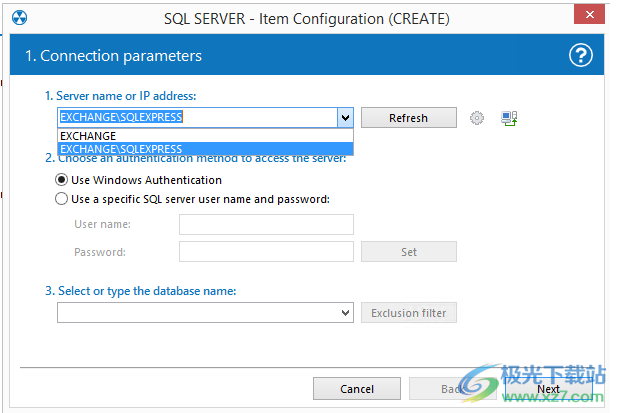Viewport: 617px width, 413px height.
Task: Click the help question mark icon
Action: tap(581, 56)
